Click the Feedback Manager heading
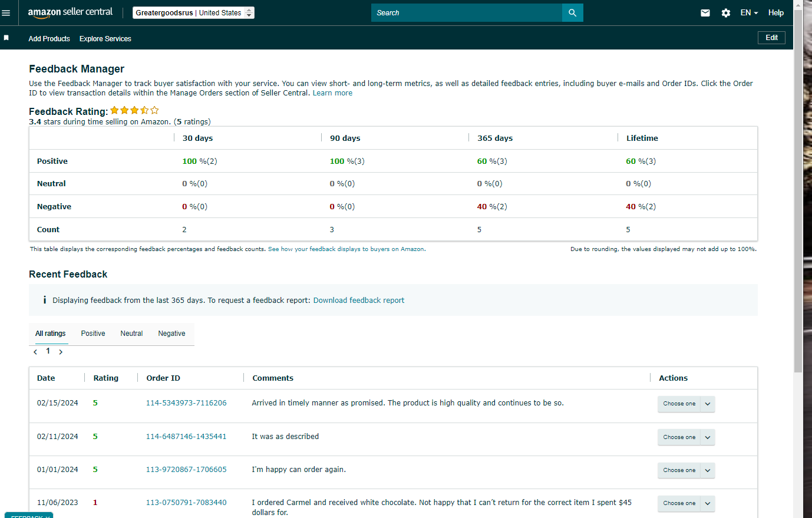 (77, 69)
